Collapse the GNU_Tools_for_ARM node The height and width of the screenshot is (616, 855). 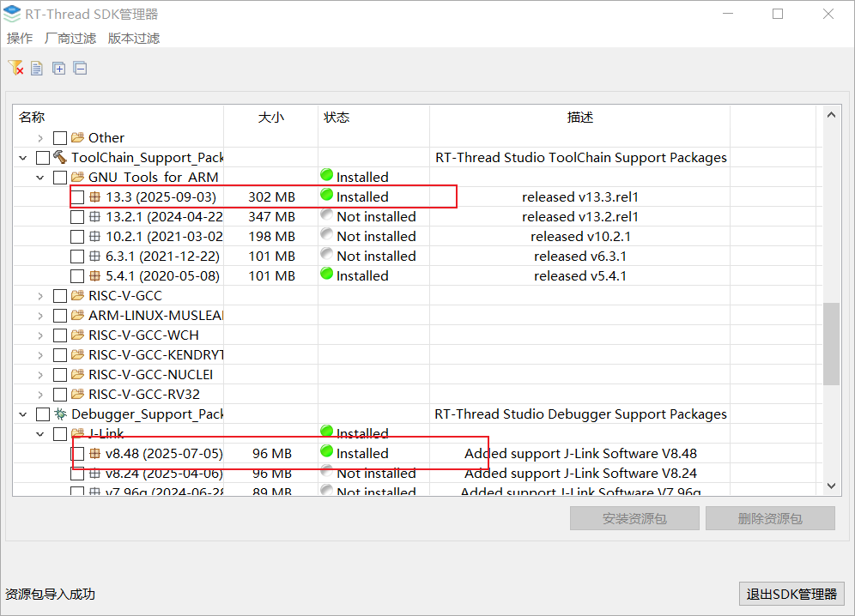tap(39, 178)
